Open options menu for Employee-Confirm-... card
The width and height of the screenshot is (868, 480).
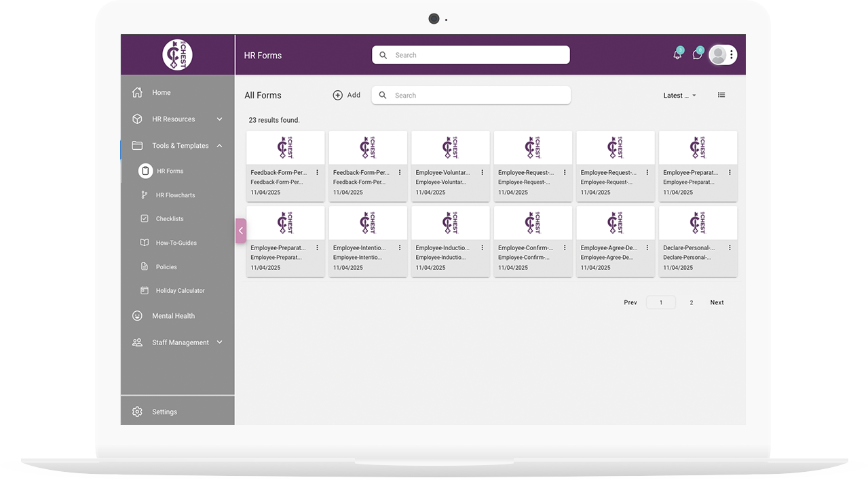(565, 248)
